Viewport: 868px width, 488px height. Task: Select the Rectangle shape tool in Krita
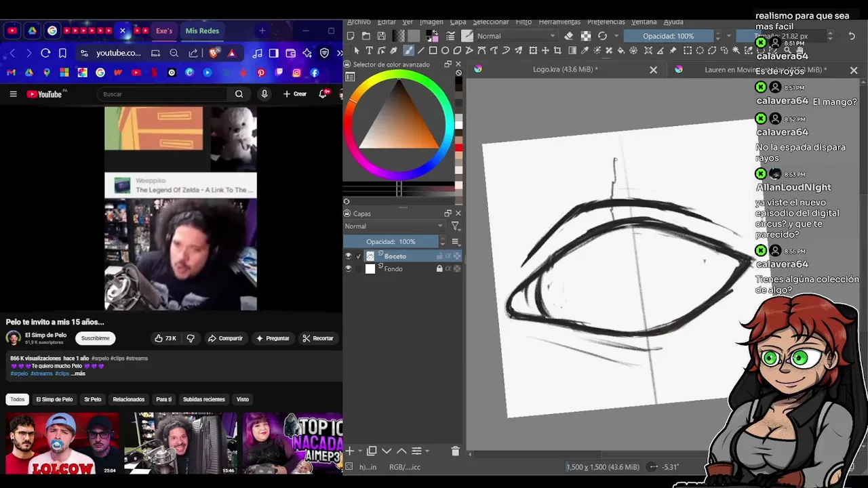433,50
